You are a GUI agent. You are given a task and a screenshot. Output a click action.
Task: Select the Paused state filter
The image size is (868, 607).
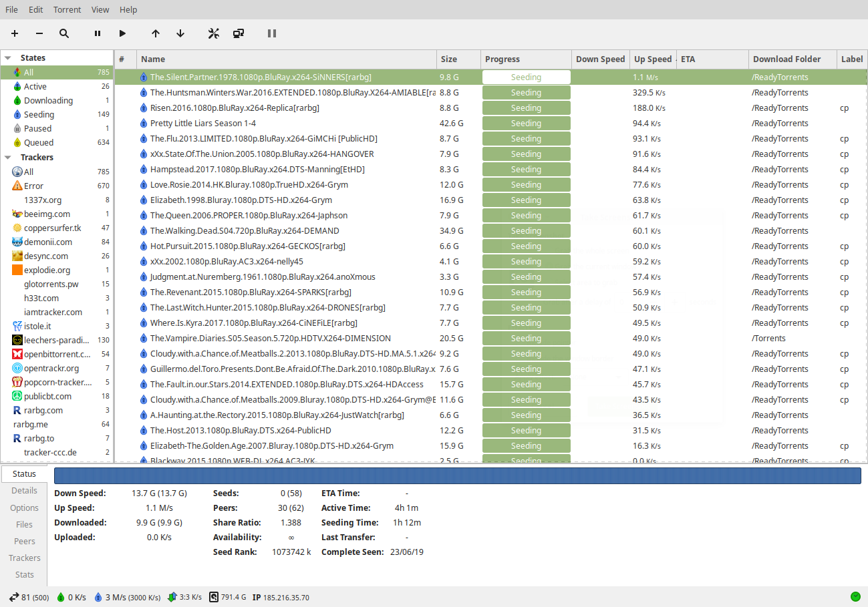coord(57,128)
